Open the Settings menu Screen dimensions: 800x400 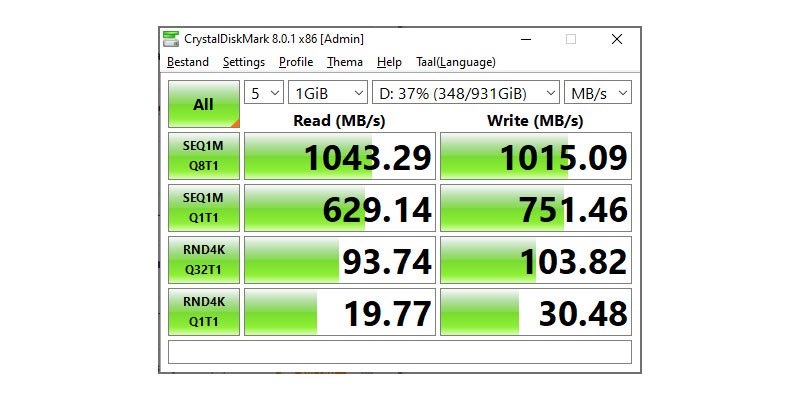tap(244, 62)
